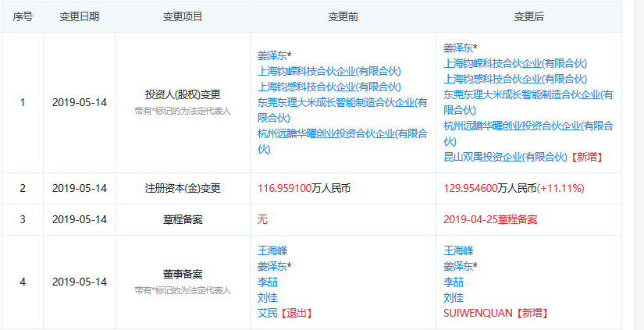Open 姜泽东 link in 变更后 investor list
The image size is (644, 330).
(458, 48)
